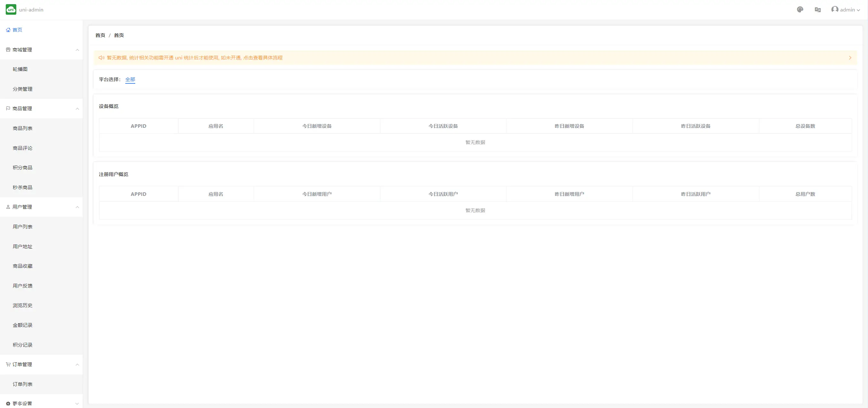The height and width of the screenshot is (408, 868).
Task: Click the gear icon beside 更多设置
Action: pyautogui.click(x=8, y=404)
